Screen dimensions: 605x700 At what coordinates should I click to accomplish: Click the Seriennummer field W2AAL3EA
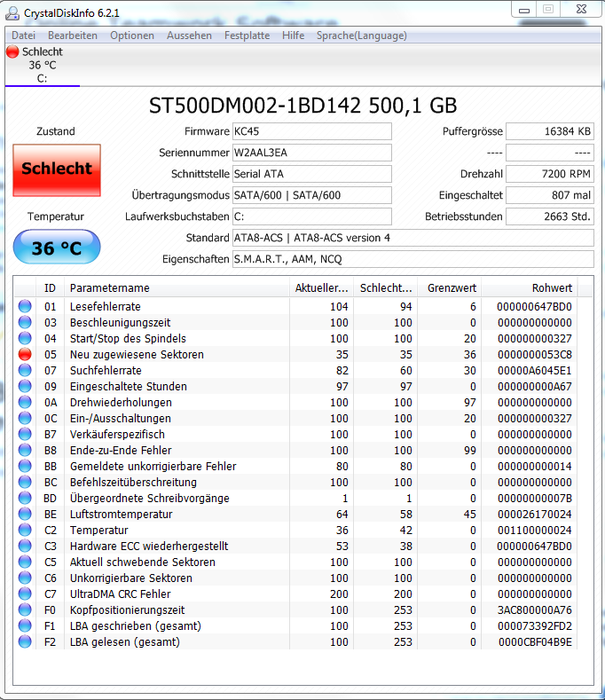pos(311,153)
